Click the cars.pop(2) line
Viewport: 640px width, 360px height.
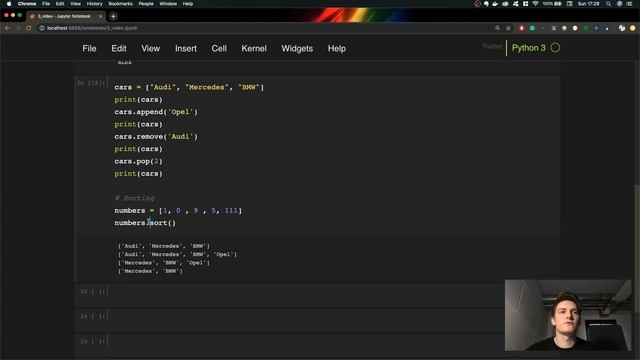tap(138, 161)
